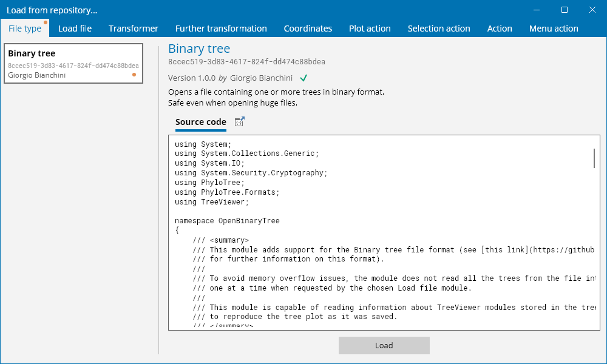607x364 pixels.
Task: Maximize the Load from repository window
Action: point(565,10)
